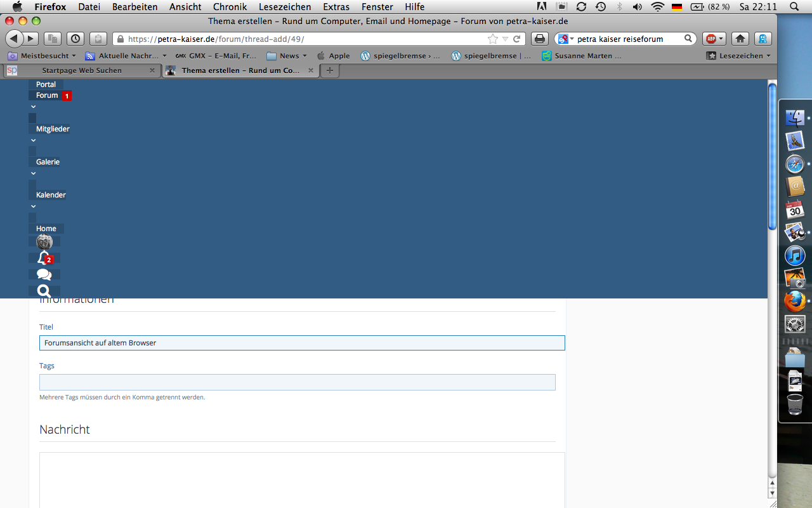Screen dimensions: 812x508
Task: Reload the page with reload arrow
Action: tap(517, 39)
